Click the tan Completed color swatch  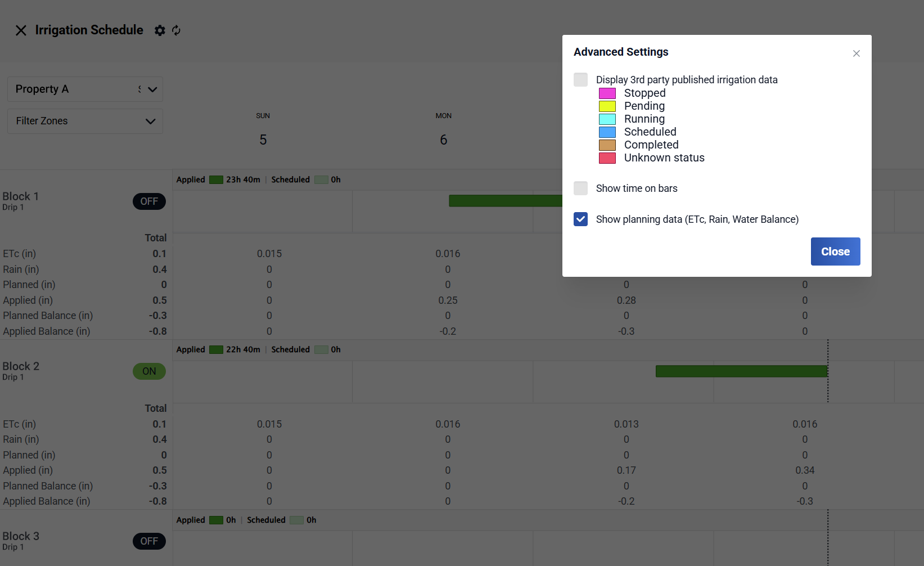click(x=607, y=145)
